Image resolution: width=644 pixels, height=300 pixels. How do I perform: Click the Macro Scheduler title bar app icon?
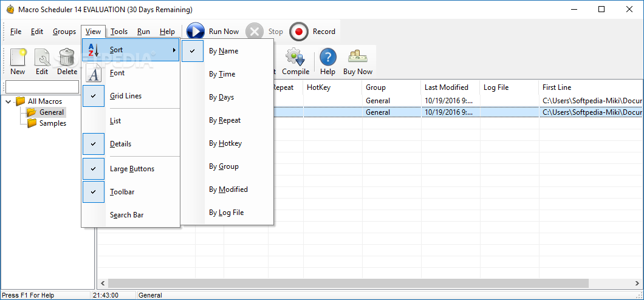coord(10,10)
